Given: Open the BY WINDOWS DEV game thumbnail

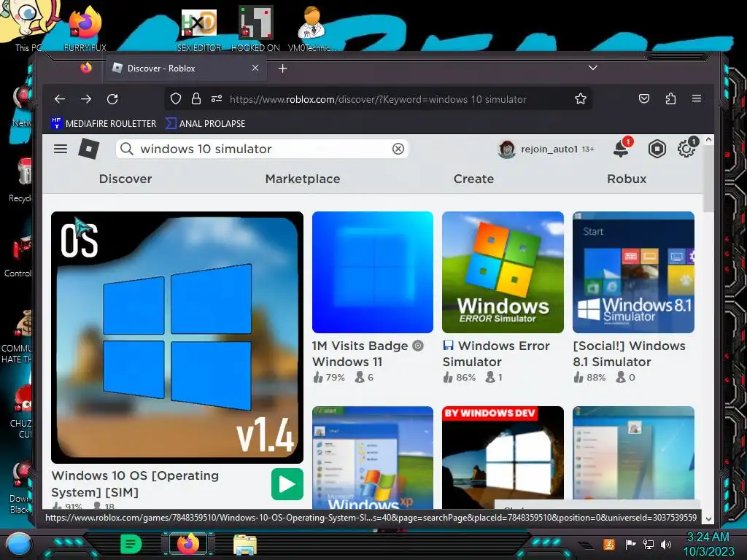Looking at the screenshot, I should tap(503, 457).
